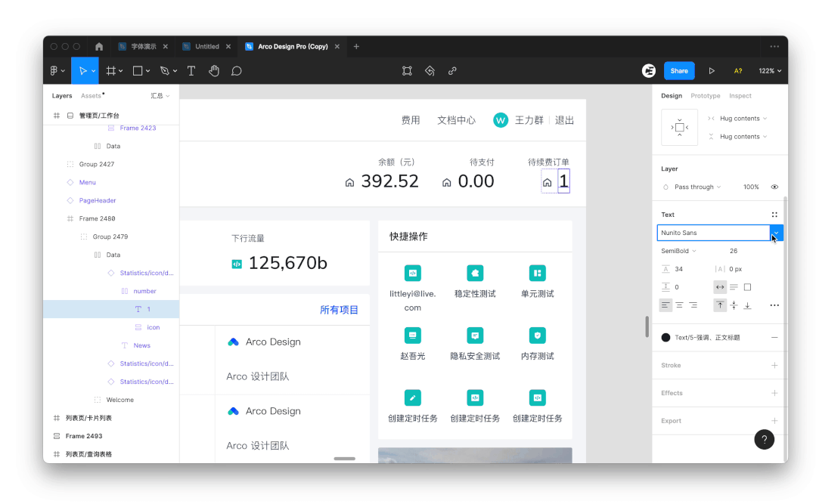Select the Text tool in toolbar
This screenshot has width=816, height=504.
[x=191, y=71]
